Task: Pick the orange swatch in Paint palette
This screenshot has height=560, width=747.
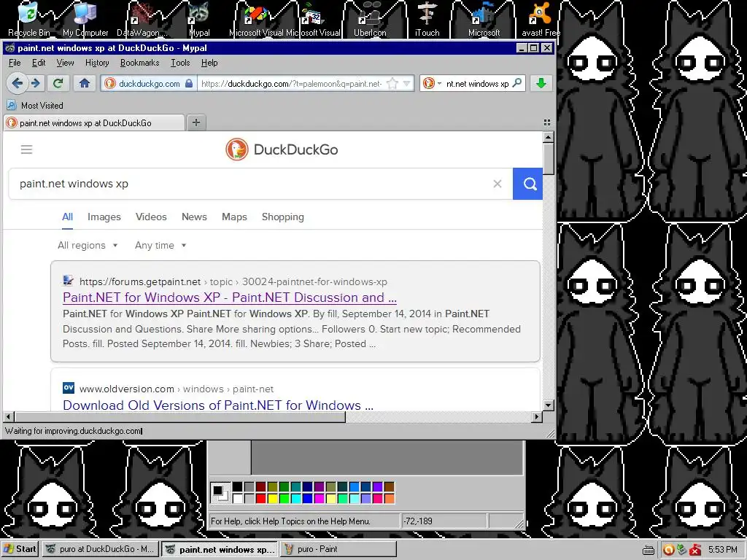Action: (x=390, y=498)
